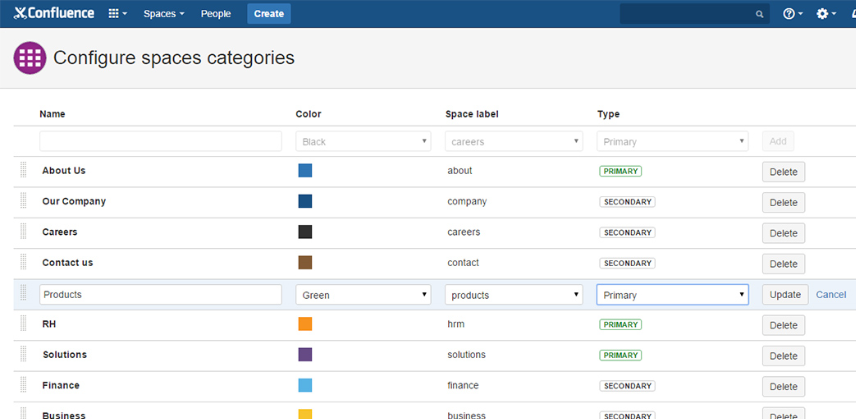Cancel editing the Products category
Image resolution: width=856 pixels, height=419 pixels.
831,295
